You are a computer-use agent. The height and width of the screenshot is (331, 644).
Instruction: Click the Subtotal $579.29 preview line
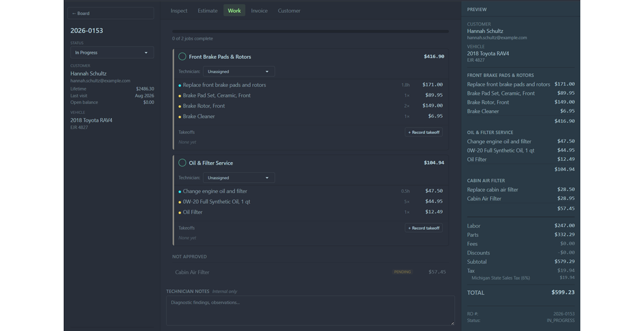point(521,262)
